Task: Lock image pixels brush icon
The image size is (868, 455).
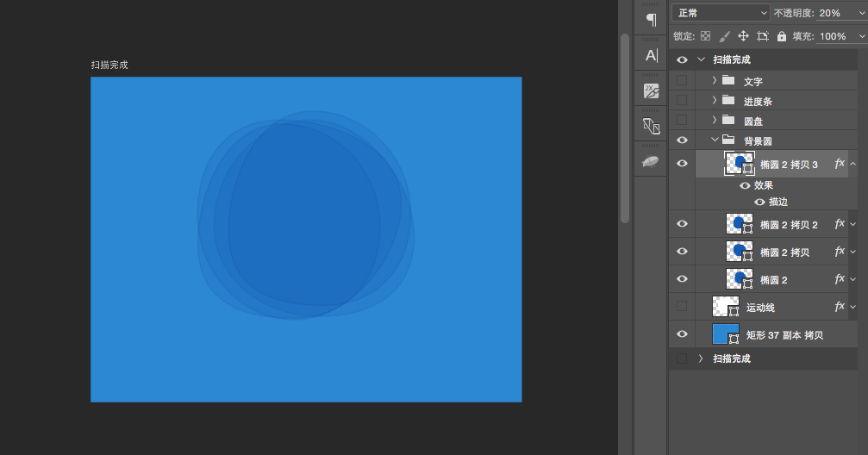Action: point(724,36)
